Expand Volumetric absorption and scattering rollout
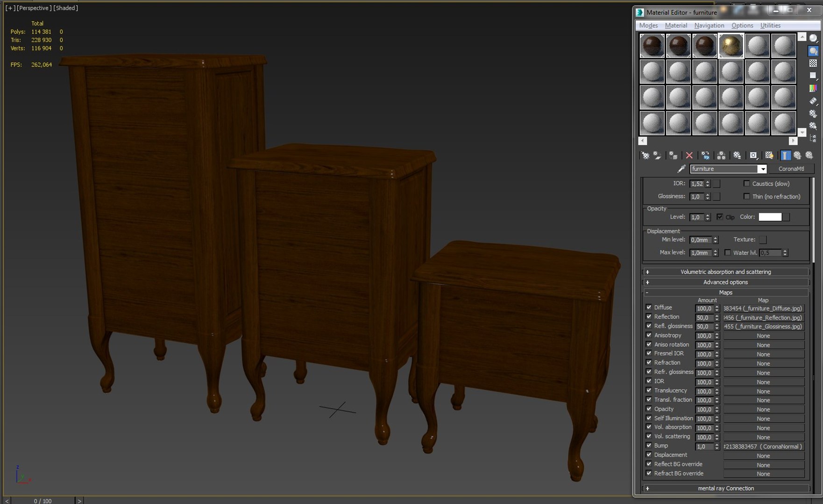The image size is (823, 504). [725, 272]
